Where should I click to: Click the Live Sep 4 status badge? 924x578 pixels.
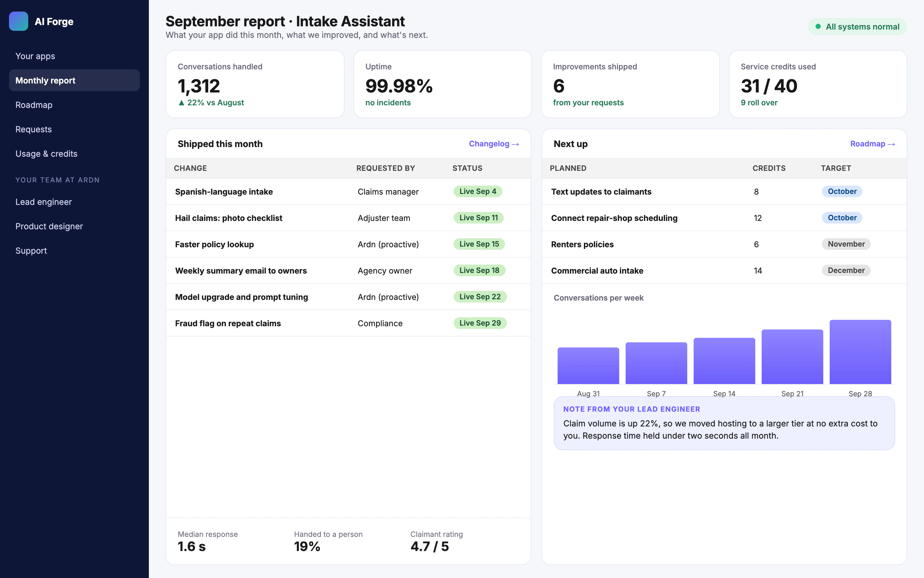478,191
